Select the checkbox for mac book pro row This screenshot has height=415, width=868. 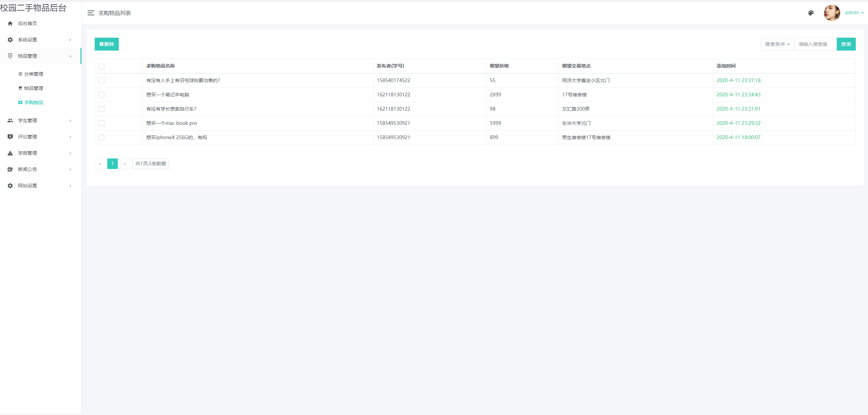(101, 123)
